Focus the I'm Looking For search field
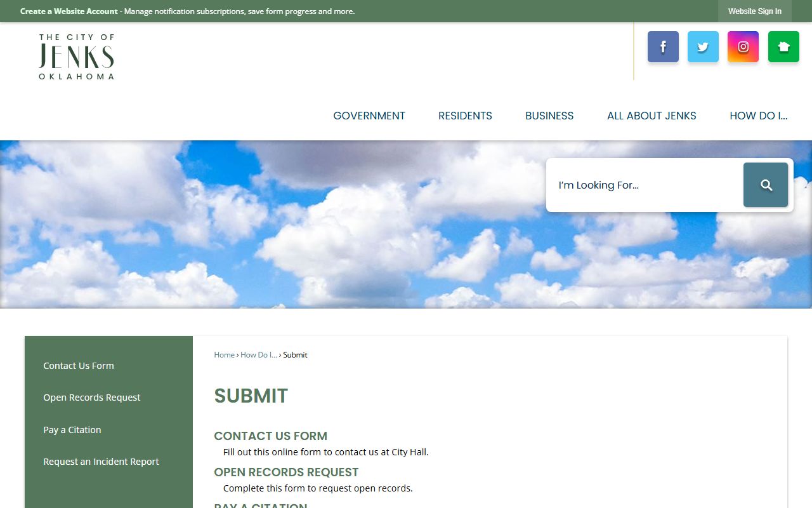 pyautogui.click(x=645, y=185)
